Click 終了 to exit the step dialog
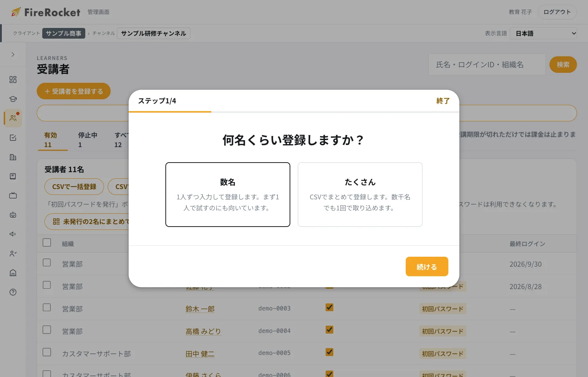Viewport: 588px width, 377px height. pyautogui.click(x=443, y=101)
